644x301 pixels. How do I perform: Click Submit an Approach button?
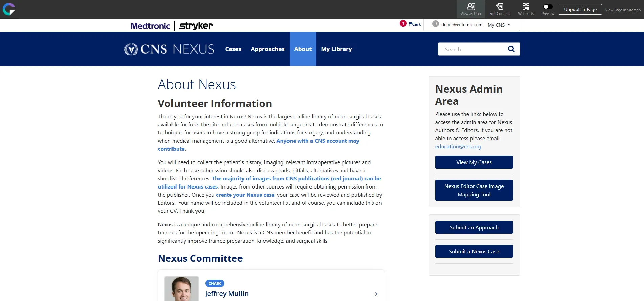click(x=474, y=227)
